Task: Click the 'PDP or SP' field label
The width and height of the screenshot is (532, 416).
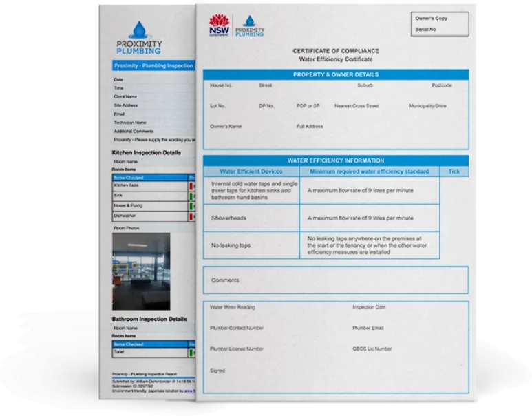Action: click(x=308, y=106)
